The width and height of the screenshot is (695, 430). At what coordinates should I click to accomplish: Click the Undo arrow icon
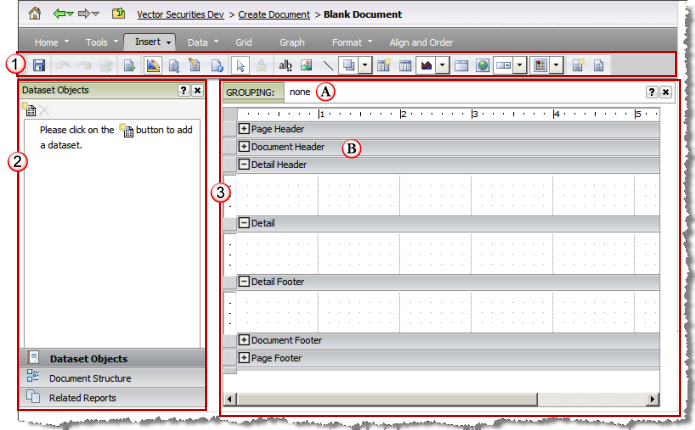click(x=63, y=66)
